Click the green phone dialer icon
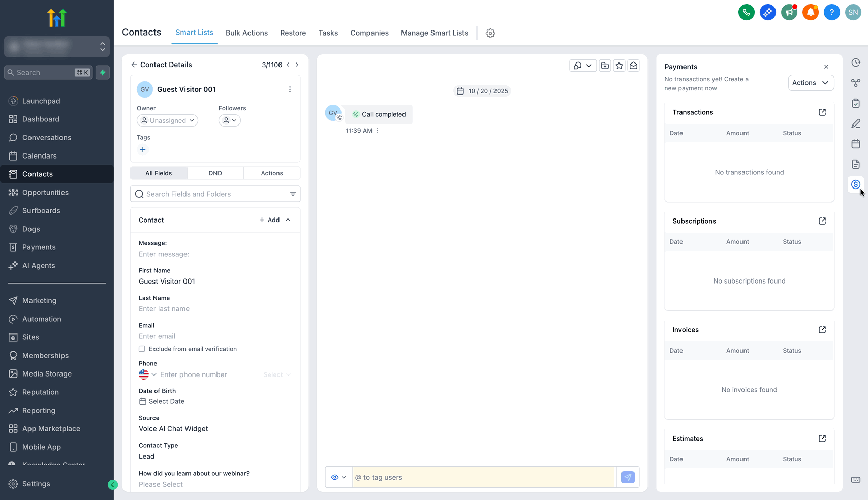 [x=746, y=12]
